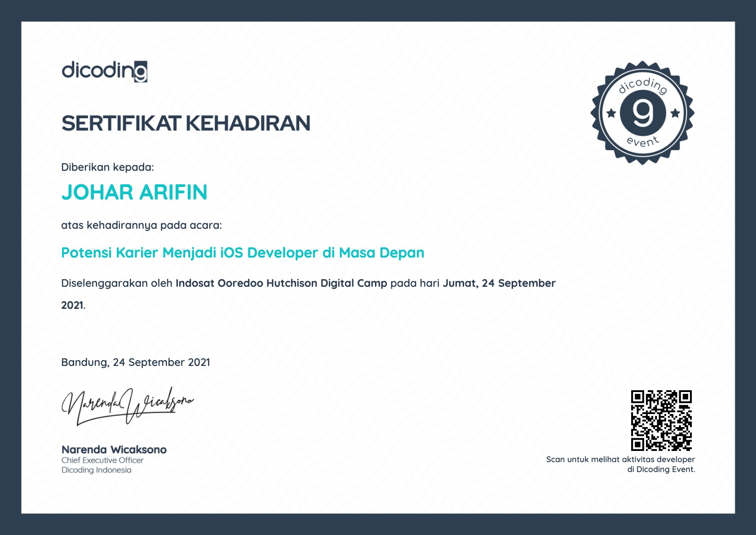
Task: Click the bold year '2021.' line
Action: (73, 305)
